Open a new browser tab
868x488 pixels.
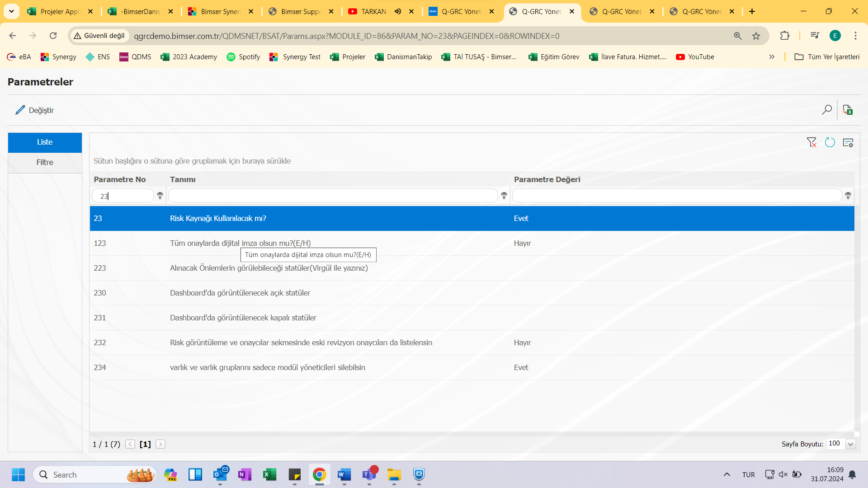(x=752, y=12)
